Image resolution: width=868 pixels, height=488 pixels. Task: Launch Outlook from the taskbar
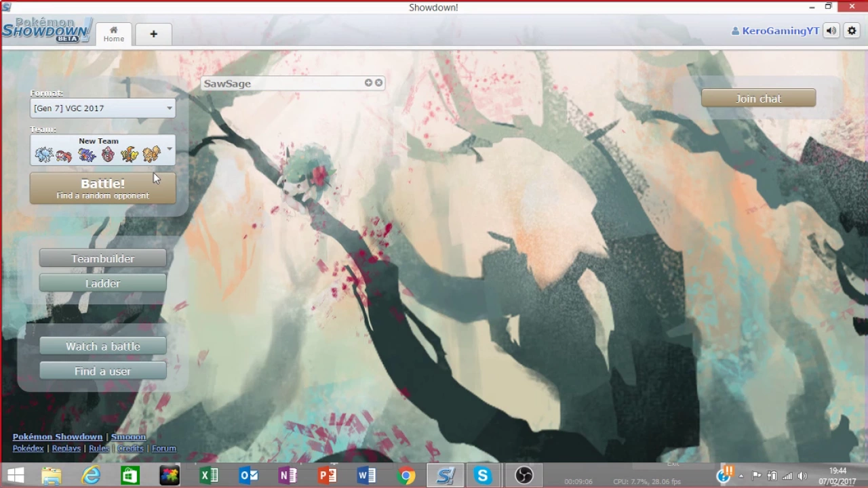248,476
